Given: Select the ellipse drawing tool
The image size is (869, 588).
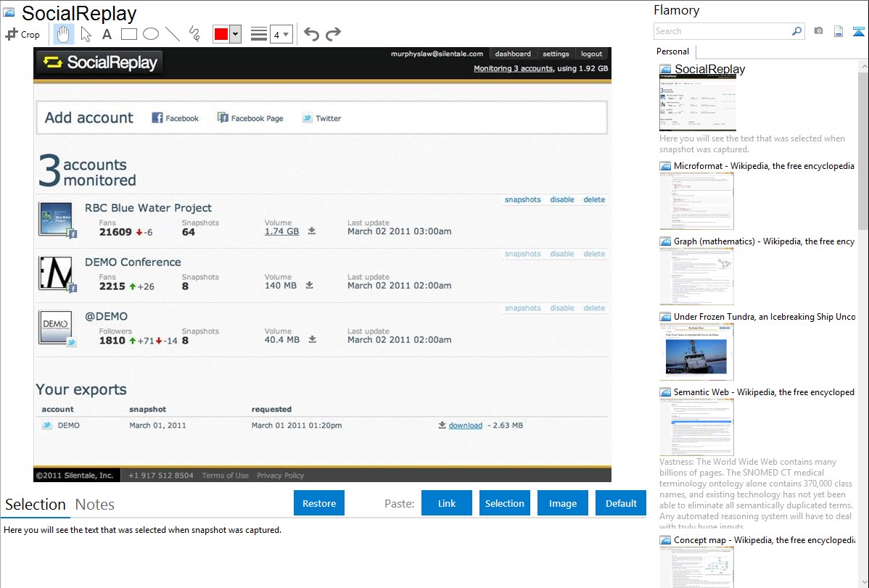Looking at the screenshot, I should tap(151, 34).
